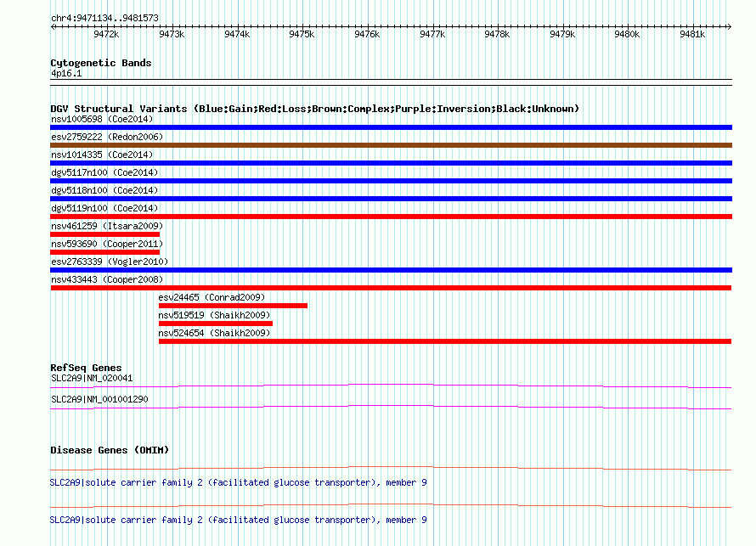Click the left arrowhead of the ruler
The height and width of the screenshot is (546, 756).
[53, 26]
